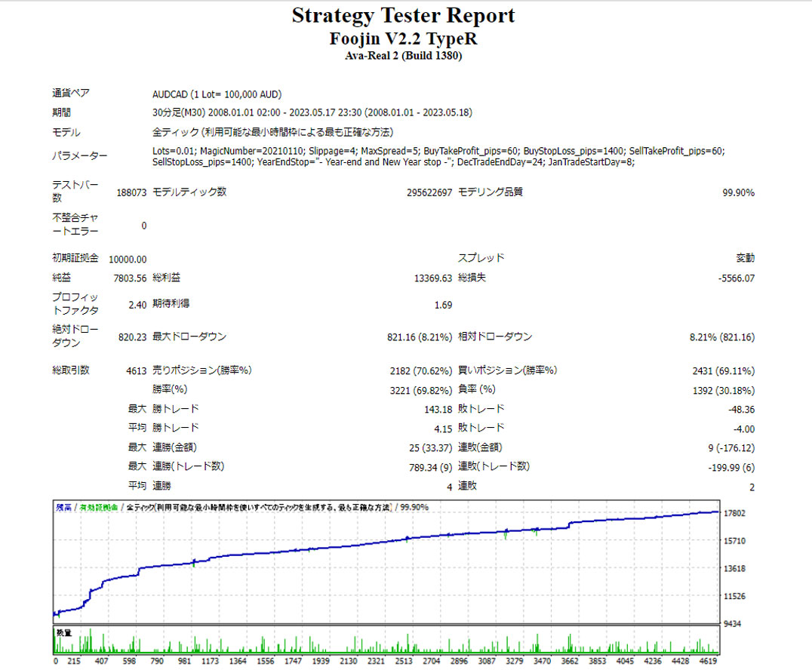This screenshot has width=812, height=670.
Task: Click the Lots=0.01 parameters line
Action: [438, 151]
